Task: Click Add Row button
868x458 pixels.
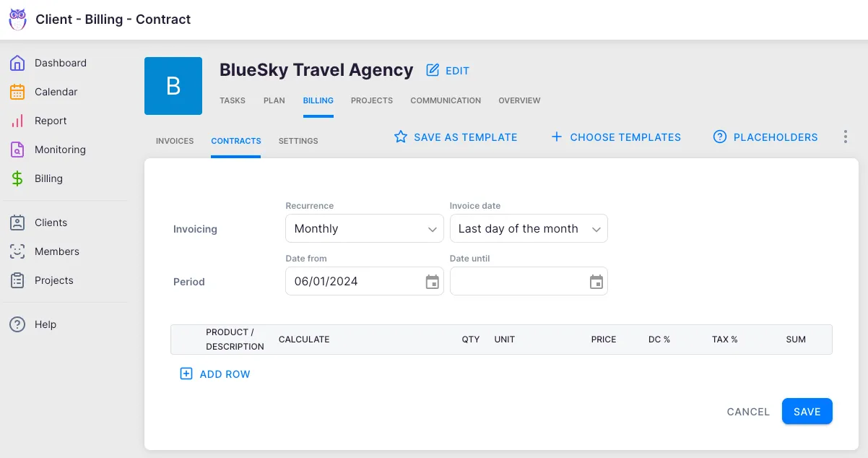Action: [x=215, y=374]
